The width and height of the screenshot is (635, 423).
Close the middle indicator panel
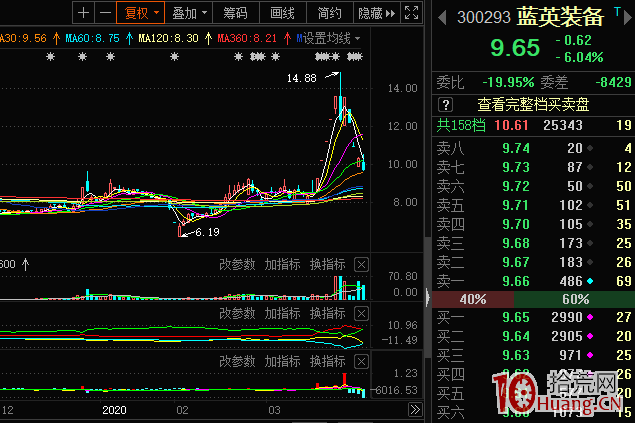361,314
